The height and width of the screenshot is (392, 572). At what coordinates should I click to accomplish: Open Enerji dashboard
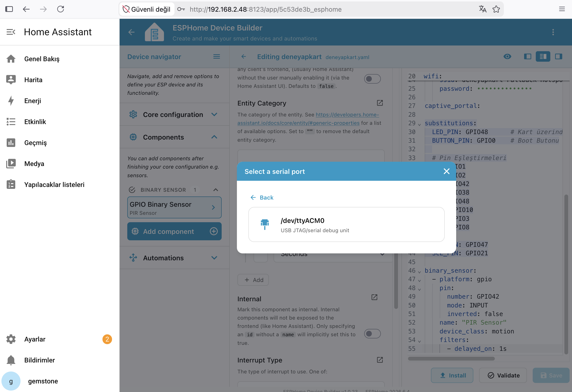click(x=60, y=101)
